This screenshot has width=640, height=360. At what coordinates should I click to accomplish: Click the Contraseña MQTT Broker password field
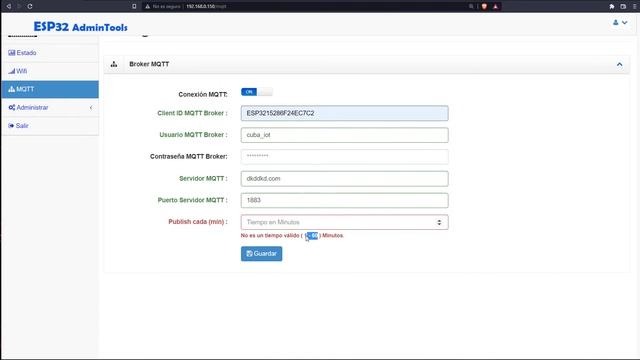tap(344, 157)
